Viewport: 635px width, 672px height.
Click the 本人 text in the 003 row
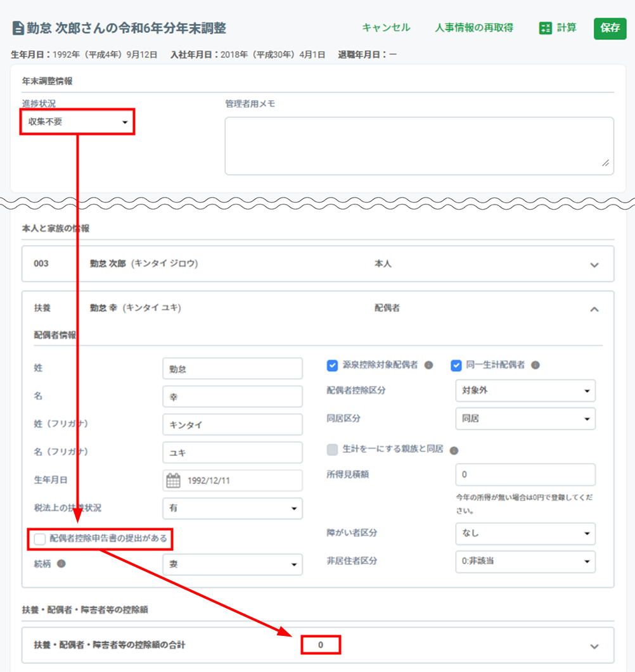pyautogui.click(x=383, y=264)
